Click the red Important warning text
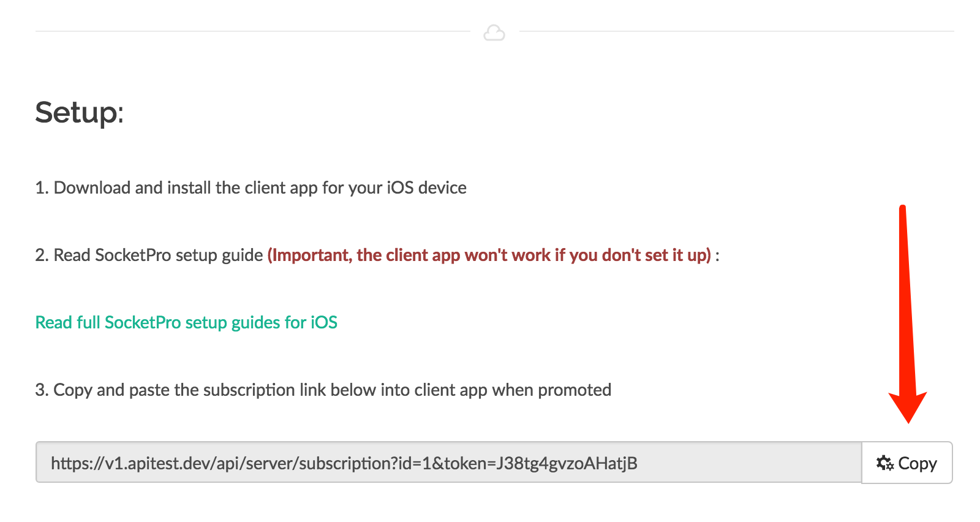 tap(489, 255)
